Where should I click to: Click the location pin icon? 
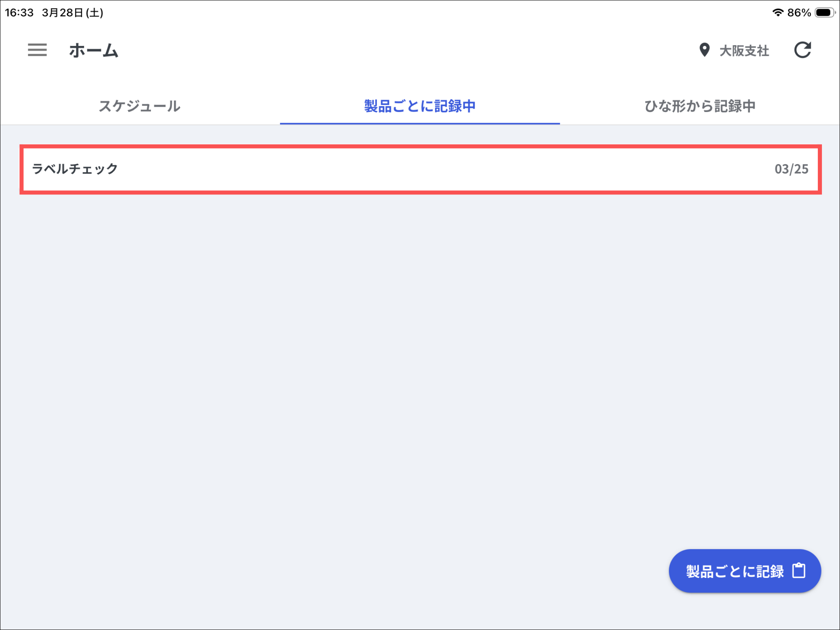click(704, 50)
